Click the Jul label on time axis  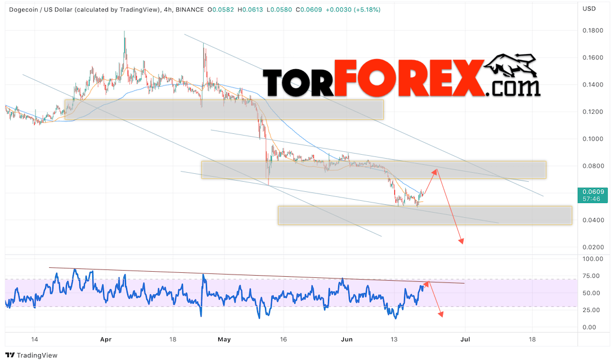pyautogui.click(x=465, y=339)
